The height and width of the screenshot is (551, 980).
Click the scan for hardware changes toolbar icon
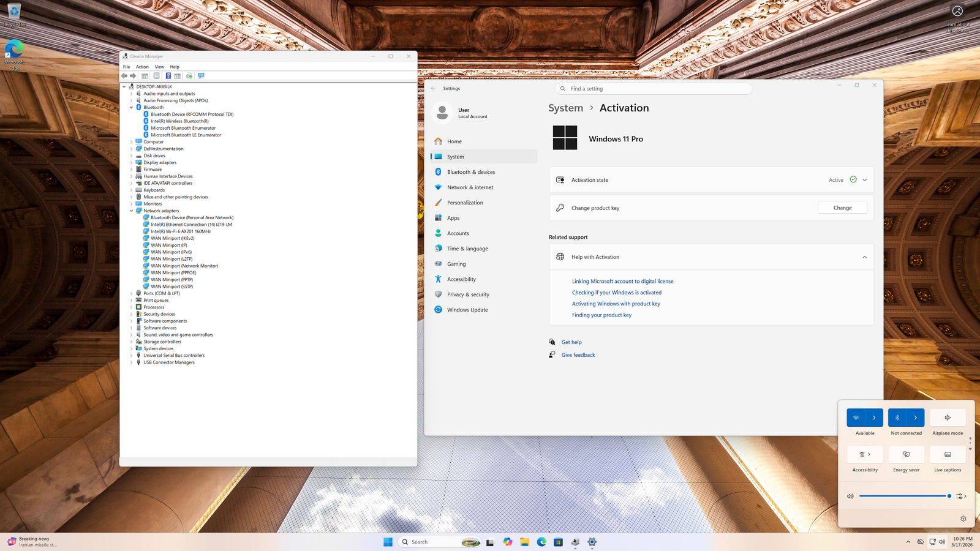pyautogui.click(x=201, y=76)
